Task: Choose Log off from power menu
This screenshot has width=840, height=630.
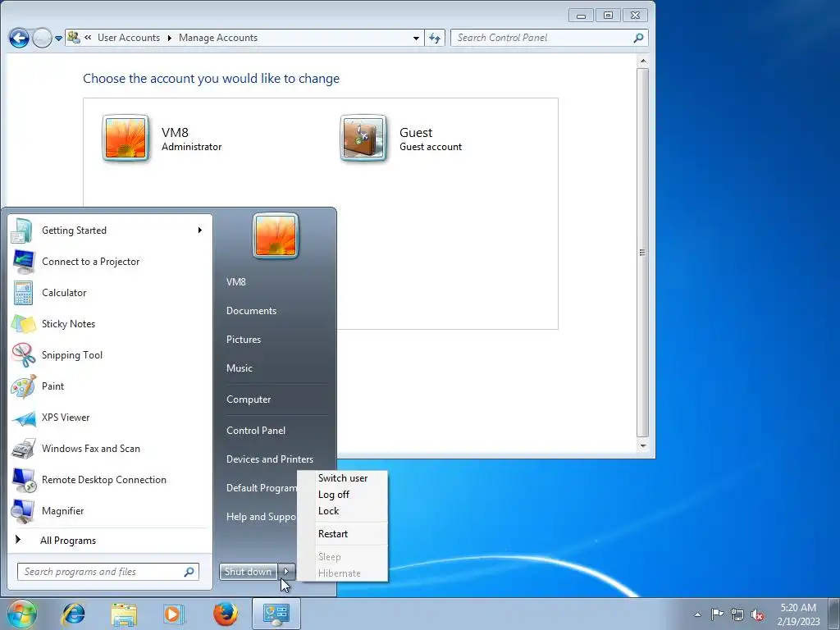Action: [x=334, y=495]
